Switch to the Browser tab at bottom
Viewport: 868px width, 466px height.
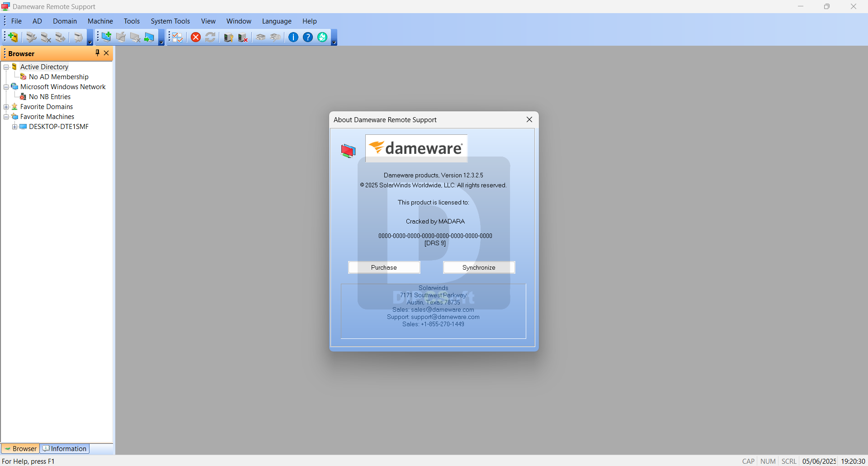coord(20,448)
